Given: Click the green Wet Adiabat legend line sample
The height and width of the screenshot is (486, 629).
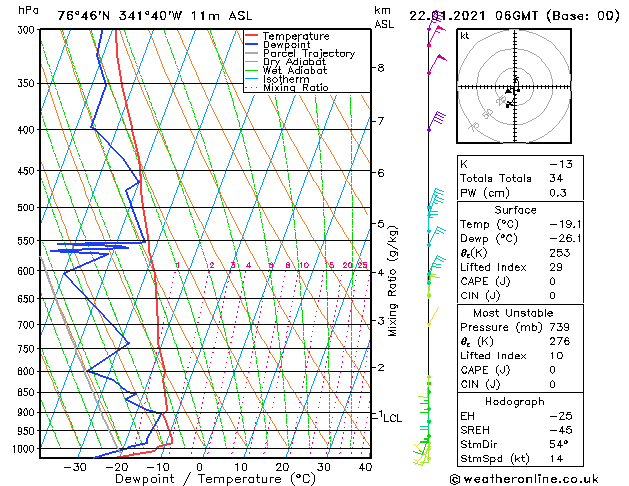Looking at the screenshot, I should (x=252, y=70).
